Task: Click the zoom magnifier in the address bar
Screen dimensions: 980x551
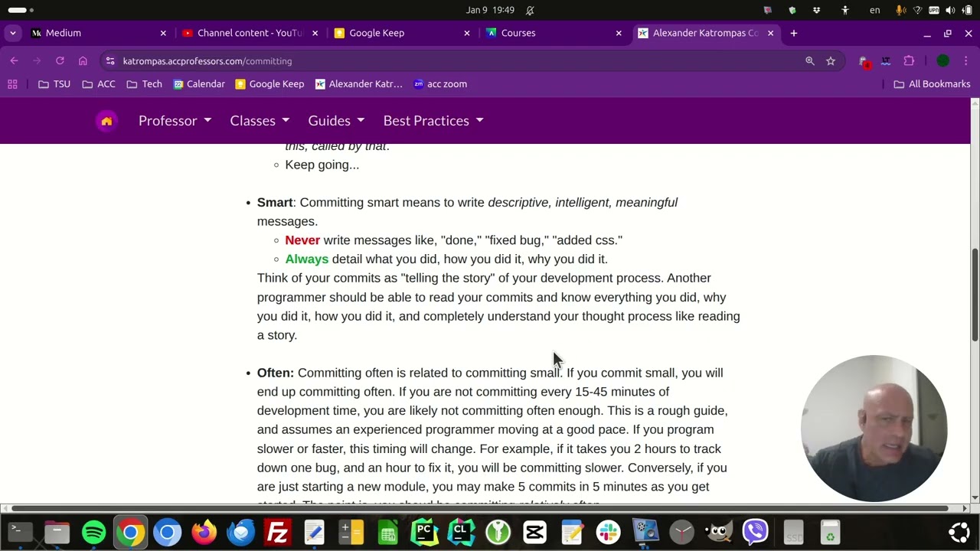Action: [x=810, y=61]
